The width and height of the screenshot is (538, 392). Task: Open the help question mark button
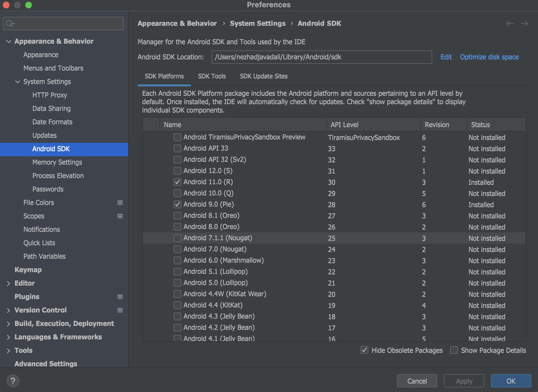pos(13,381)
